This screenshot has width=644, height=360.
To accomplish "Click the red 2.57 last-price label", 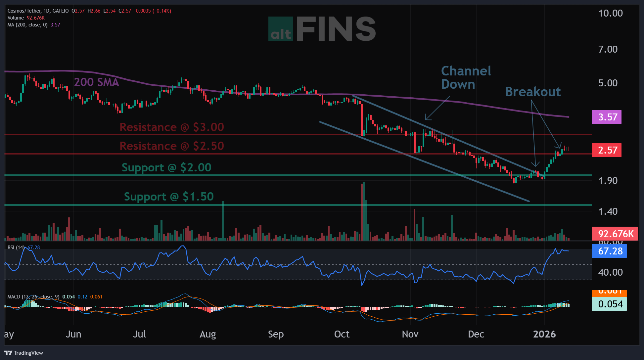I will point(606,150).
